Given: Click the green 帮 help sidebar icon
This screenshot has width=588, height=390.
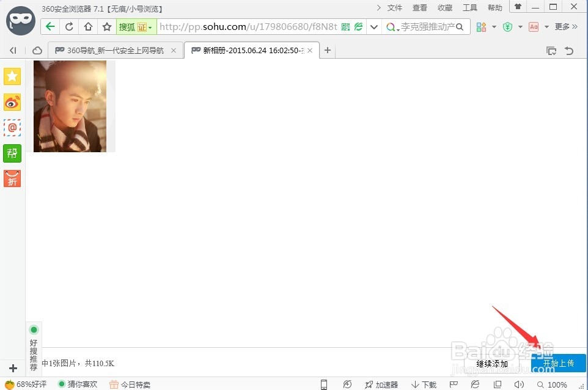Looking at the screenshot, I should [12, 153].
